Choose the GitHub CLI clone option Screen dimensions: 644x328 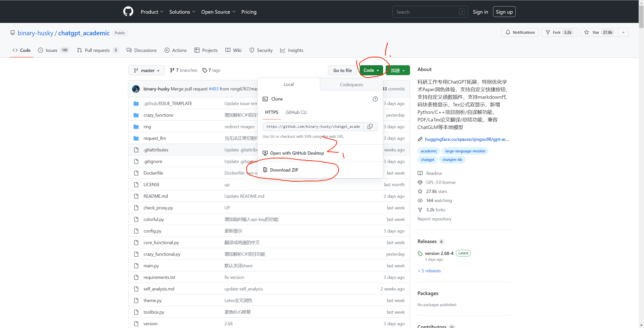296,112
